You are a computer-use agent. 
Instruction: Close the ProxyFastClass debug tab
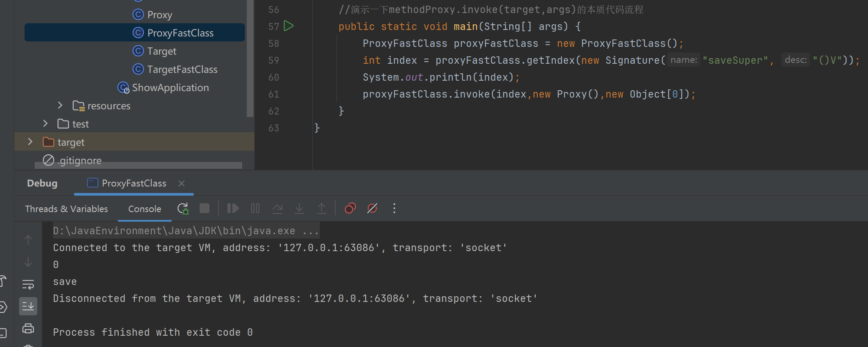point(182,183)
